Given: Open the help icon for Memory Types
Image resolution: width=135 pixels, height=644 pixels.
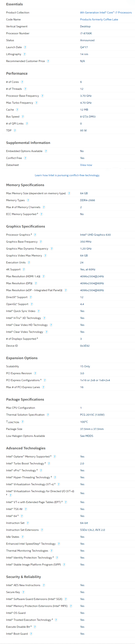Looking at the screenshot, I should click(x=28, y=200).
